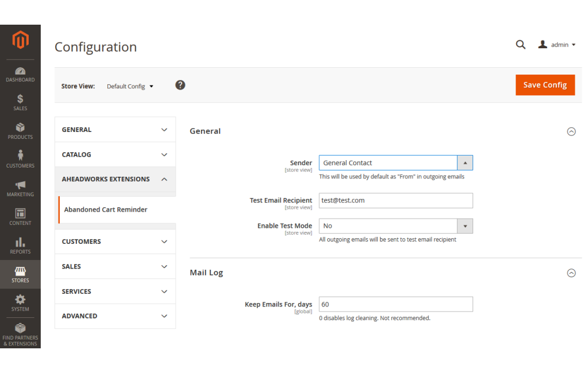Click the search magnifier icon
Viewport: 588px width, 373px height.
520,45
